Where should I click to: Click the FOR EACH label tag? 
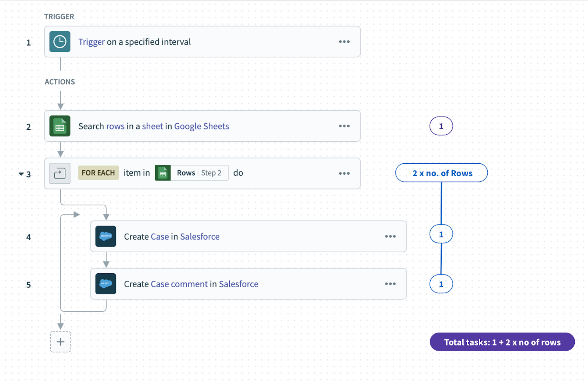click(x=98, y=173)
